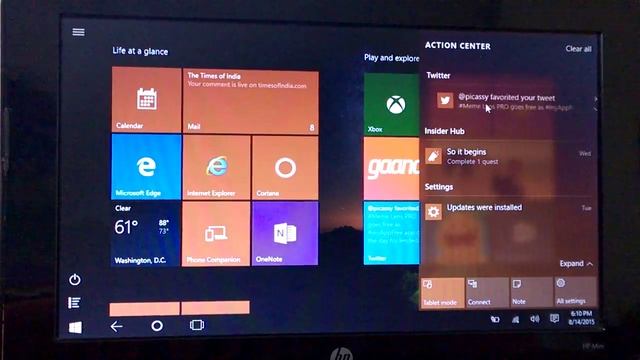This screenshot has width=640, height=360.
Task: Toggle Tablet mode quick action
Action: 442,293
